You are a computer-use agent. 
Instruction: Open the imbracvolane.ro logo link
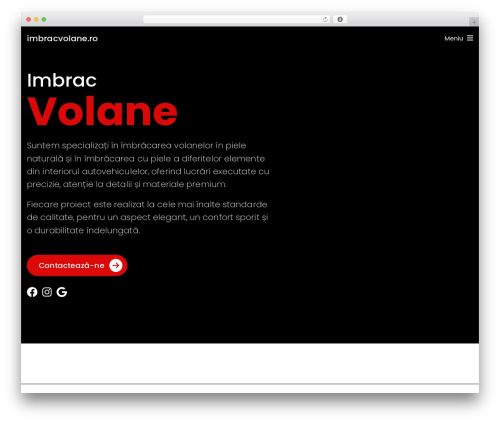62,38
